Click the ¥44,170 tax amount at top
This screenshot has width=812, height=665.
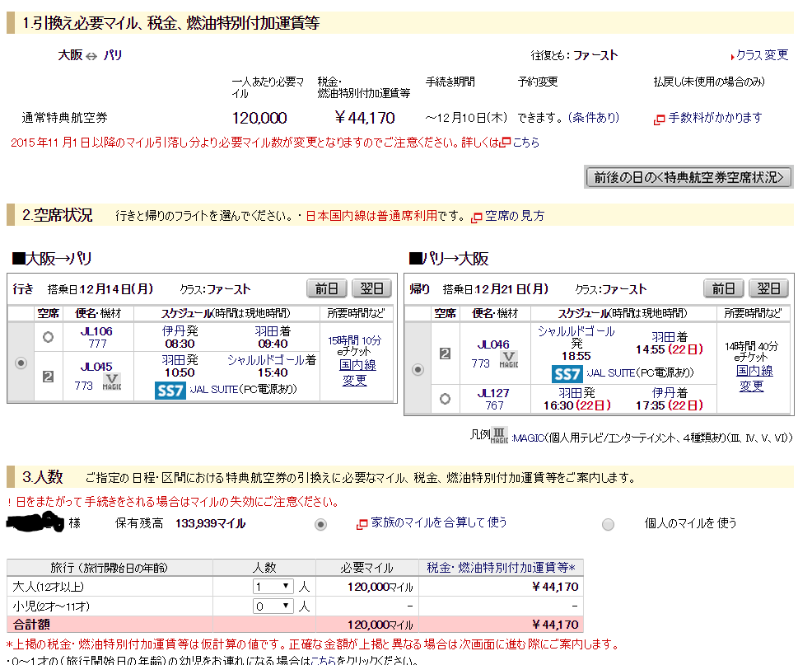365,118
